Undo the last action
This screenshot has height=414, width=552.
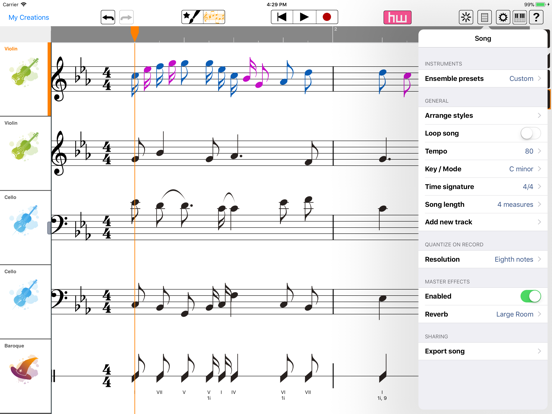coord(108,17)
